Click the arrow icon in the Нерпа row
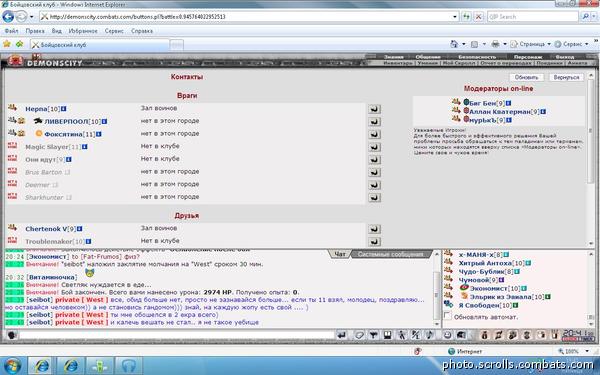The height and width of the screenshot is (375, 600). click(374, 109)
